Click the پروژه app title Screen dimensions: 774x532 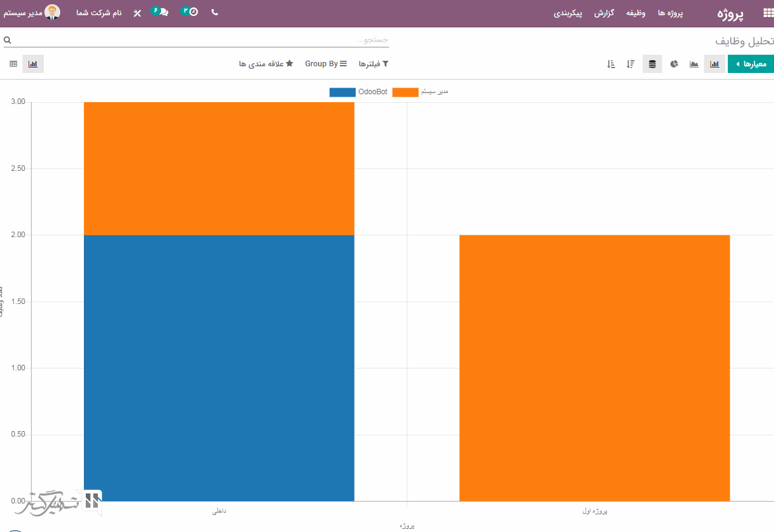click(730, 14)
